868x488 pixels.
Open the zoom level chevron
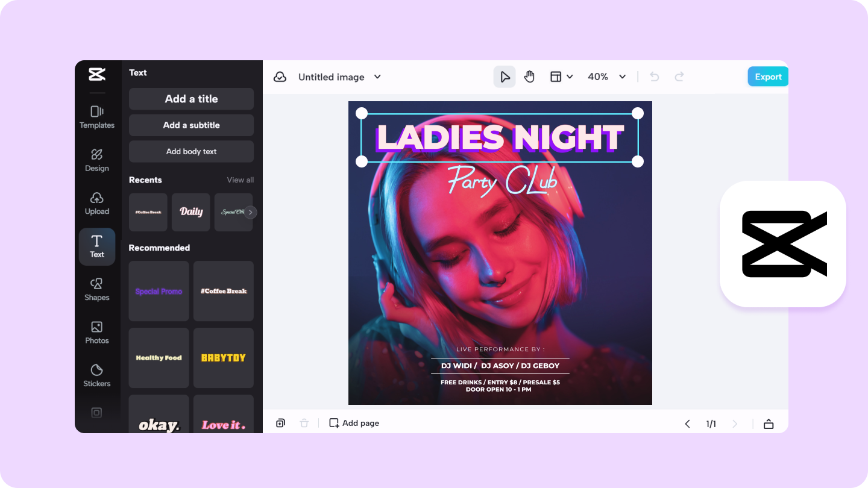623,77
